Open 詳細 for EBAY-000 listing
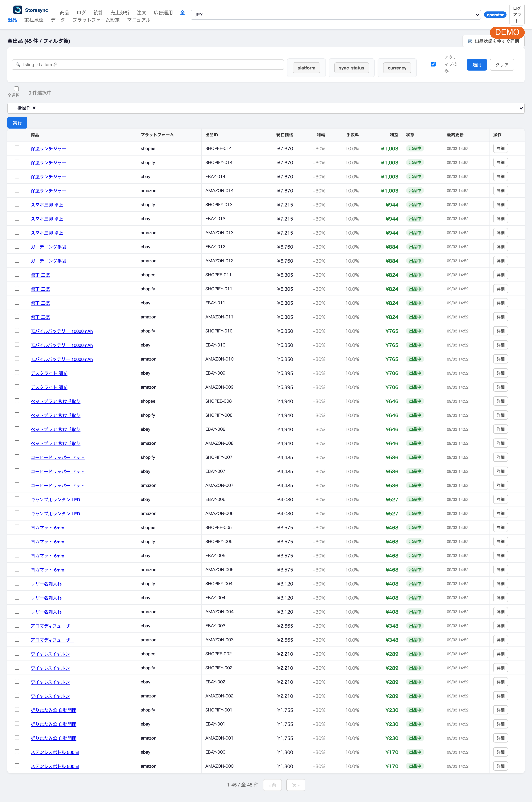Viewport: 532px width, 802px height. tap(500, 752)
